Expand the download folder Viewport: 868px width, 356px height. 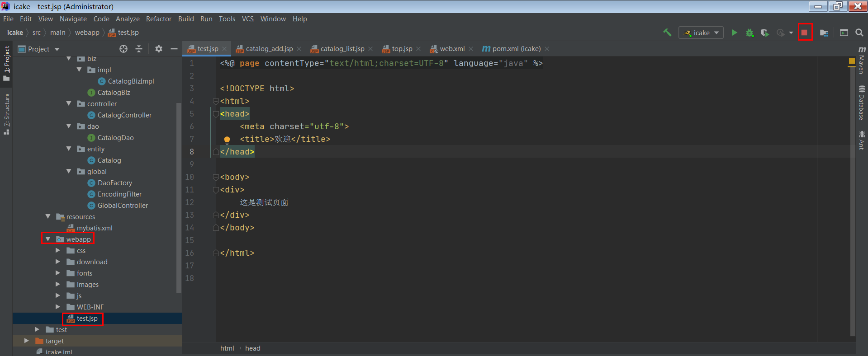[x=58, y=262]
